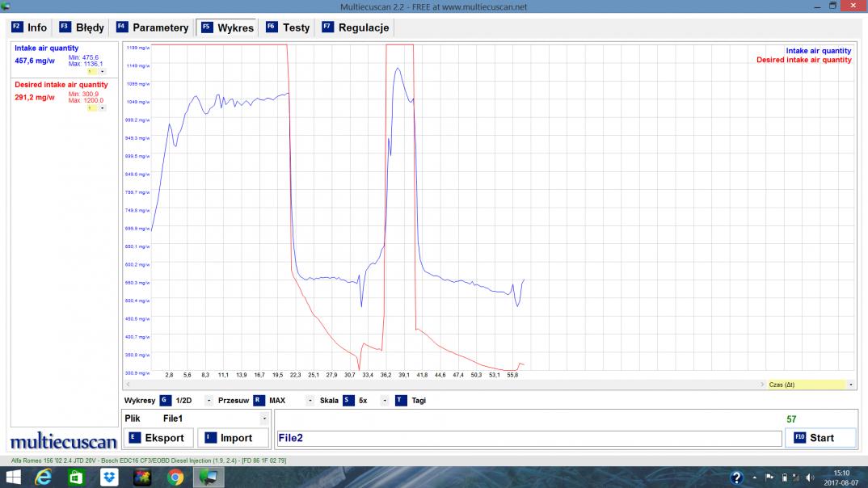Click the Multiecuscan taskbar icon
The width and height of the screenshot is (868, 488).
(x=209, y=477)
